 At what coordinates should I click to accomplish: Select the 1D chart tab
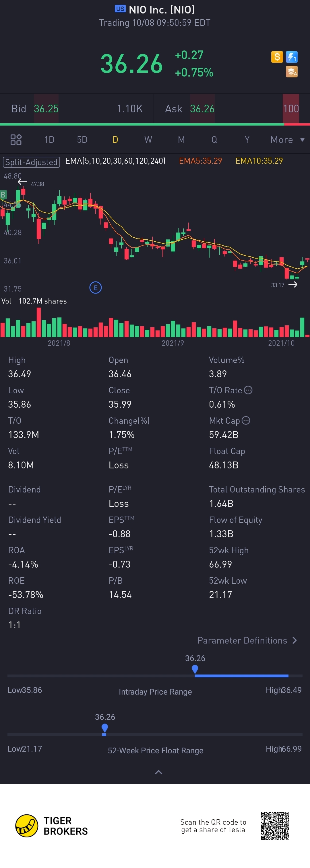coord(49,140)
